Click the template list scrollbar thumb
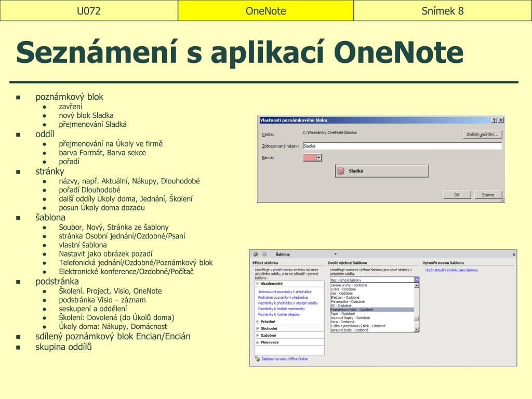This screenshot has width=532, height=399. click(417, 318)
